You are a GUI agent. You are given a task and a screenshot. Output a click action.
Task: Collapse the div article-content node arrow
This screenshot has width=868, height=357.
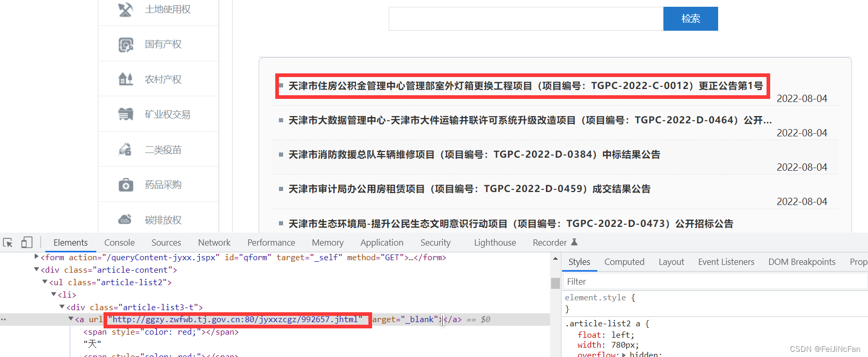[36, 269]
